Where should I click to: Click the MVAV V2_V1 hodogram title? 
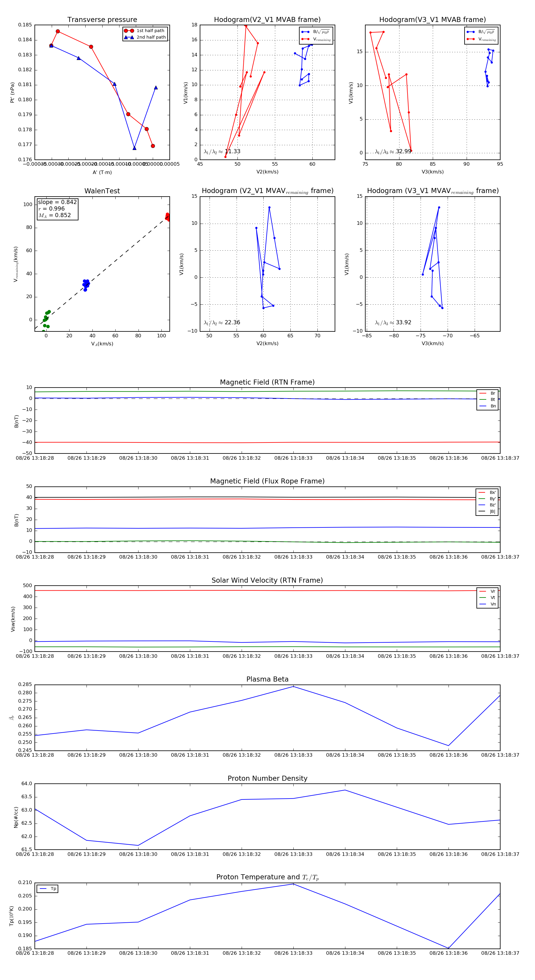point(267,191)
